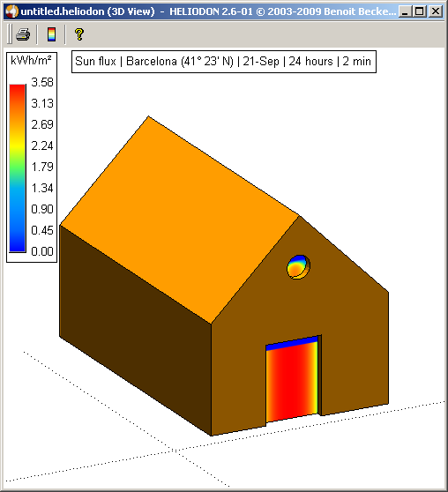Click the red door opening of the house

coord(292,384)
